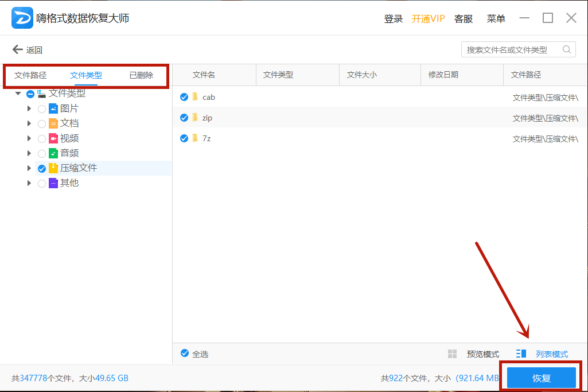Click the search magnifier icon
Image resolution: width=588 pixels, height=392 pixels.
(566, 49)
